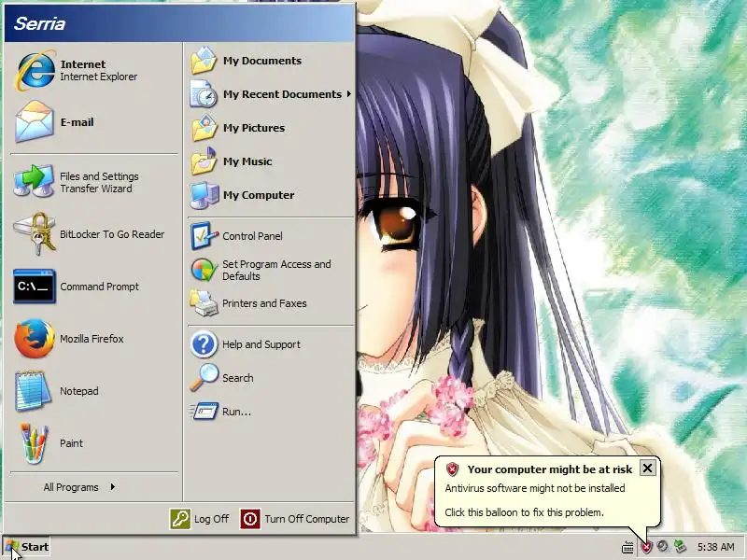Open My Pictures folder icon
Screen dimensions: 747x560
(x=204, y=128)
